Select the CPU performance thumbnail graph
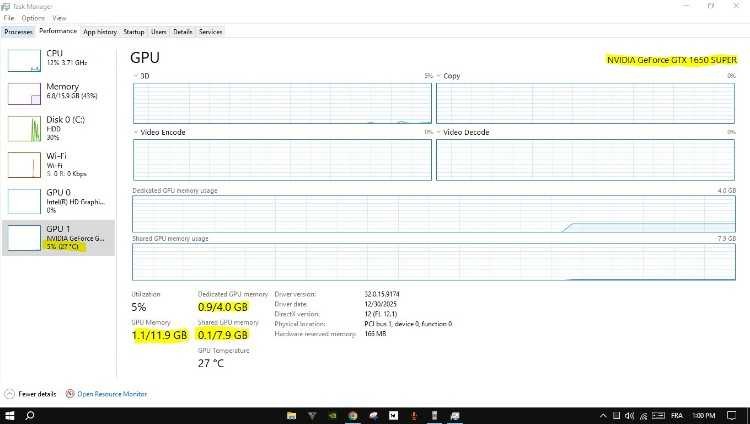Image resolution: width=750 pixels, height=424 pixels. pyautogui.click(x=24, y=61)
